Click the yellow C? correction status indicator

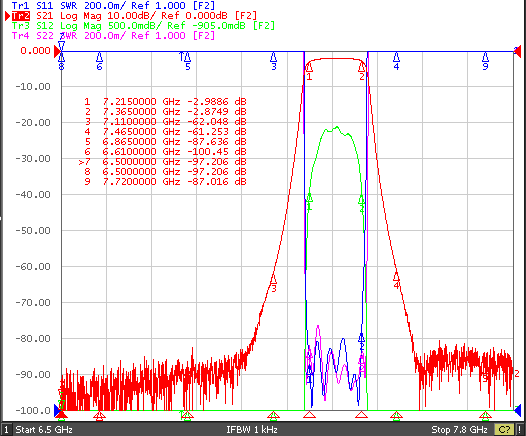pos(504,430)
